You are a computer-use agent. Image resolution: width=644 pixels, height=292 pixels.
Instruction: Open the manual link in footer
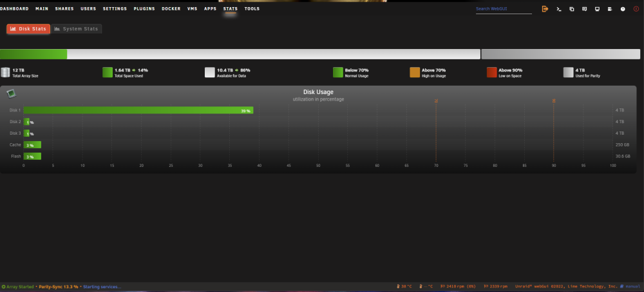[630, 287]
